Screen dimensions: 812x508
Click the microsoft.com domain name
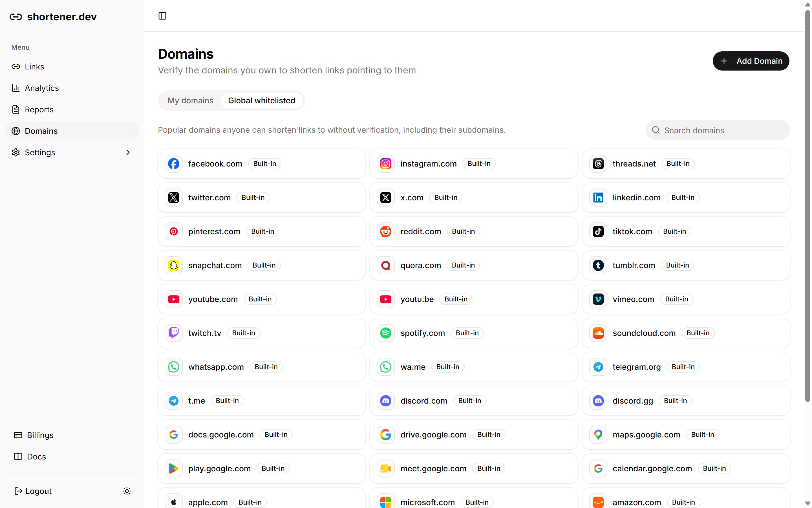[x=427, y=502]
